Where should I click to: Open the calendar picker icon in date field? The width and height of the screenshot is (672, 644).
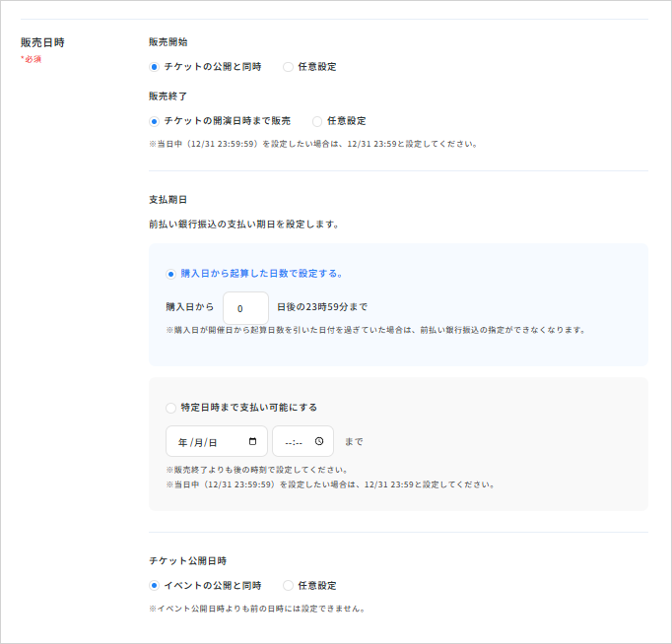tap(253, 441)
